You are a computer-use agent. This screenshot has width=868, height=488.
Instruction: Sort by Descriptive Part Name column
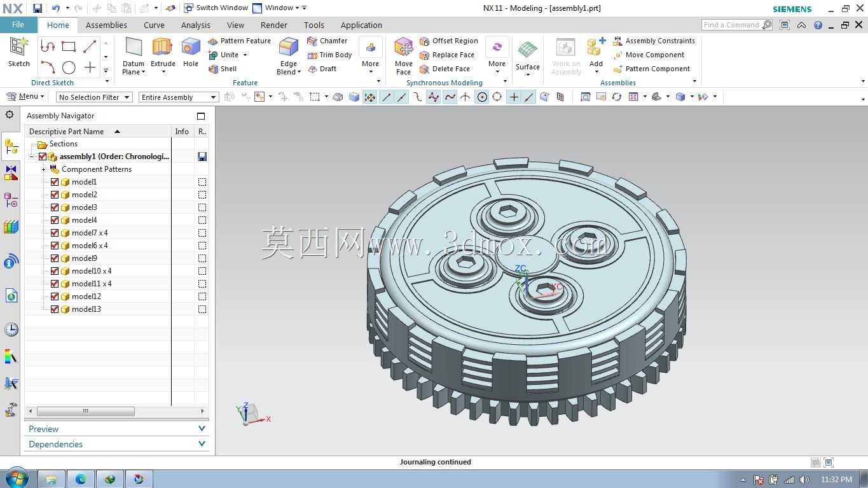click(x=98, y=132)
